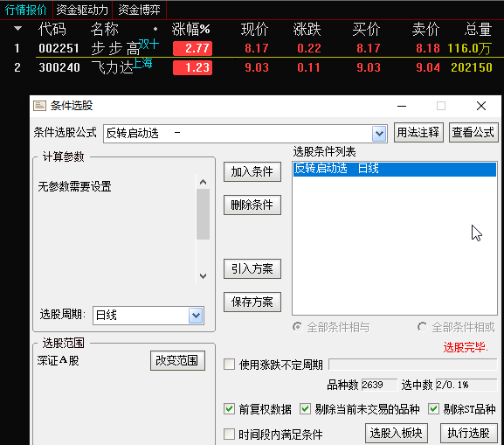
Task: Uncheck 剔除ST品种 checkbox
Action: [433, 409]
